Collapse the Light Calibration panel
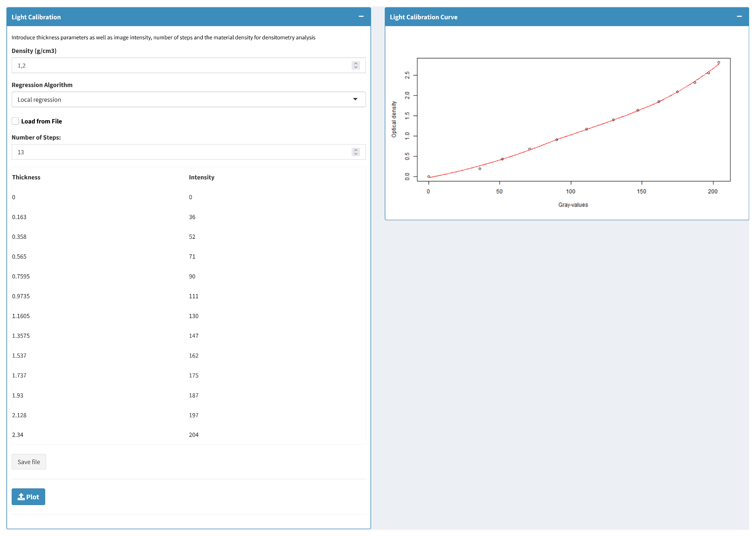The height and width of the screenshot is (536, 756). (x=361, y=16)
